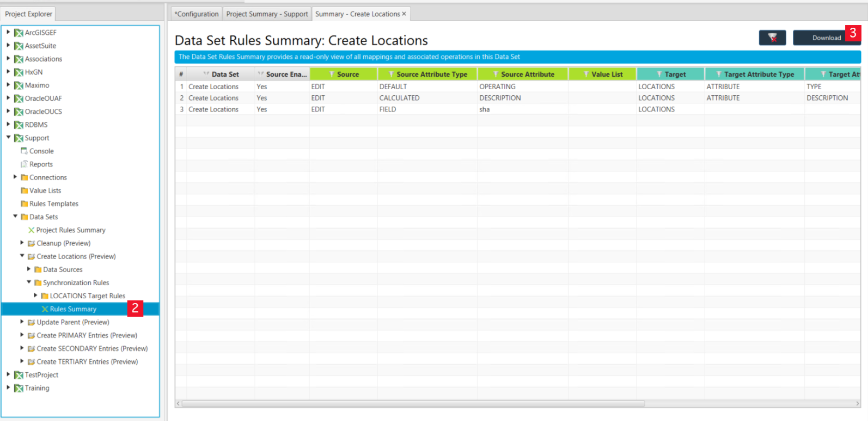
Task: Select the Project Explorer tab
Action: pos(29,14)
